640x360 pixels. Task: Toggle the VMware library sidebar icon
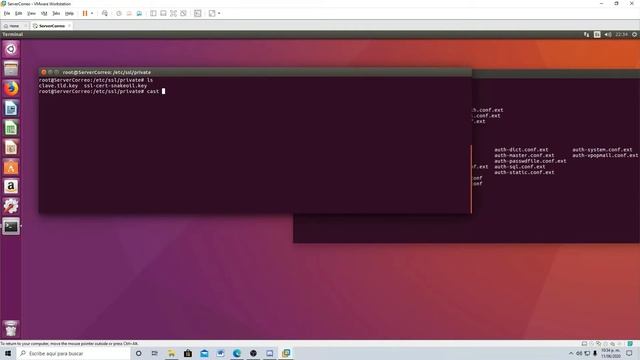pos(153,13)
